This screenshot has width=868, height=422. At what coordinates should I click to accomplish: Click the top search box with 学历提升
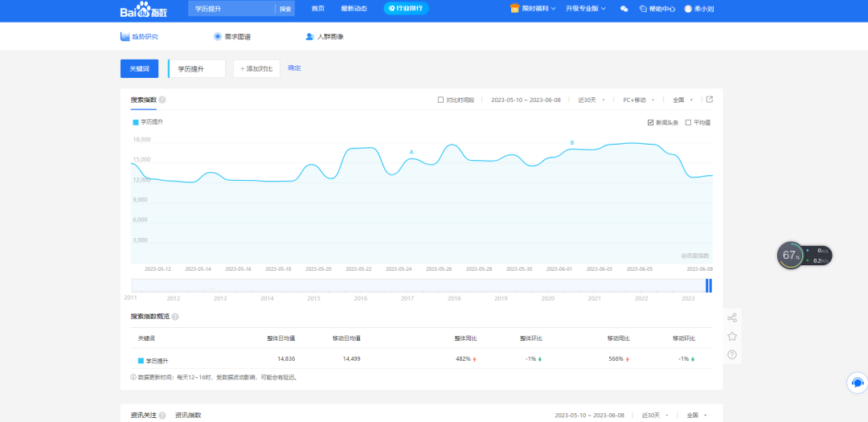[231, 9]
